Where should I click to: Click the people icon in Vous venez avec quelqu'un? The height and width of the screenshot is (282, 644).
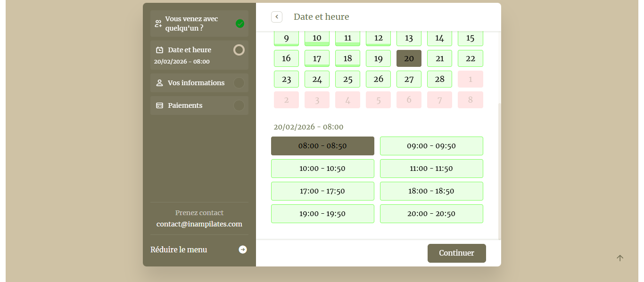coord(158,24)
